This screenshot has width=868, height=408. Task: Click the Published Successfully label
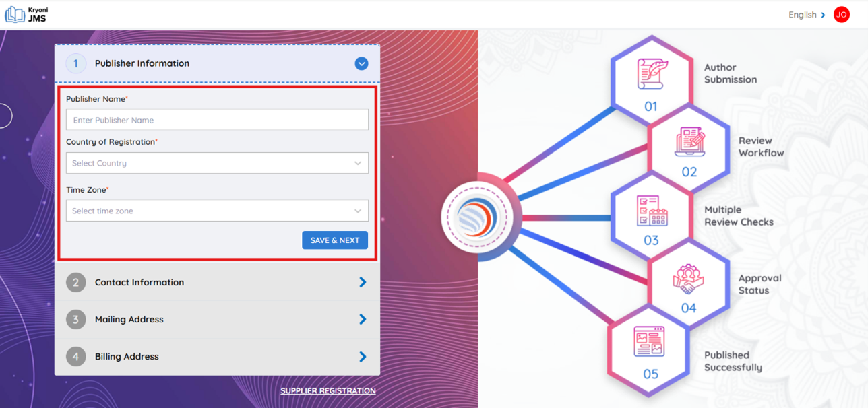(733, 362)
